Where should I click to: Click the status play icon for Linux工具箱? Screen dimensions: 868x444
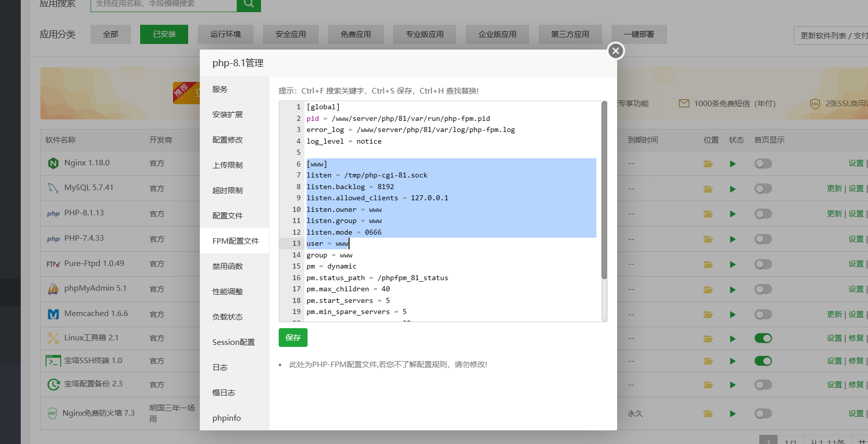tap(732, 338)
